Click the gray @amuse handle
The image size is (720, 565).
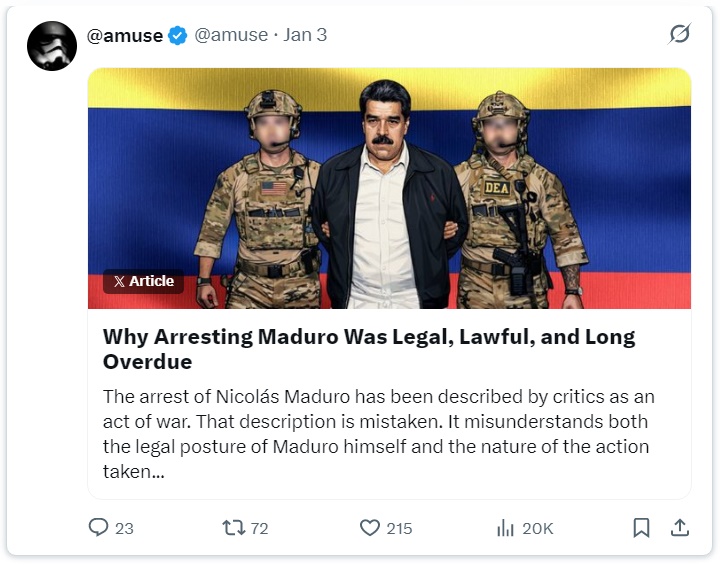[x=230, y=35]
